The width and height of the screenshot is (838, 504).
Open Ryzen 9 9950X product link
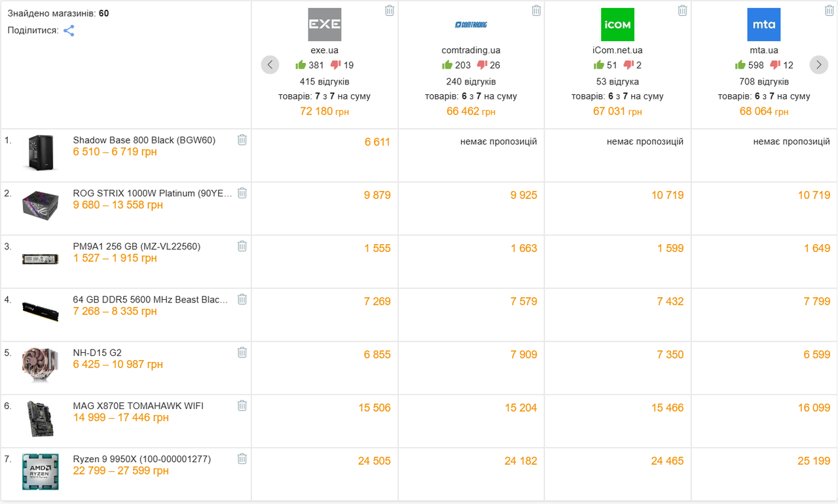142,459
